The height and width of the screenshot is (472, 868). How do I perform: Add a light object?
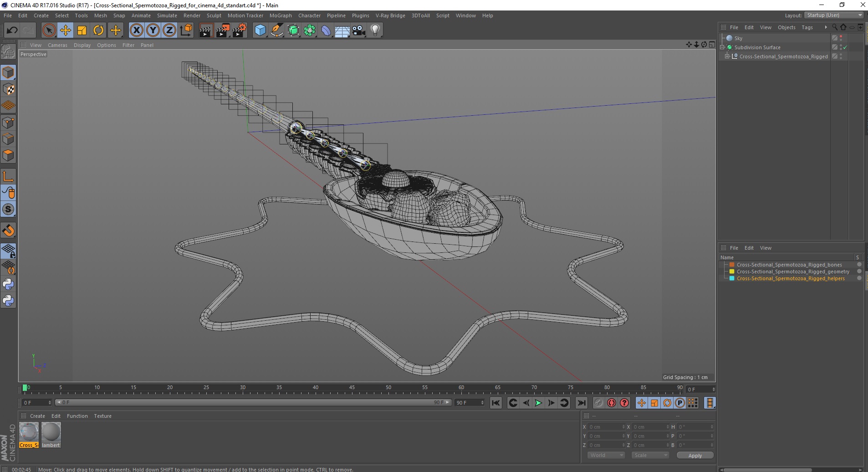pyautogui.click(x=375, y=31)
